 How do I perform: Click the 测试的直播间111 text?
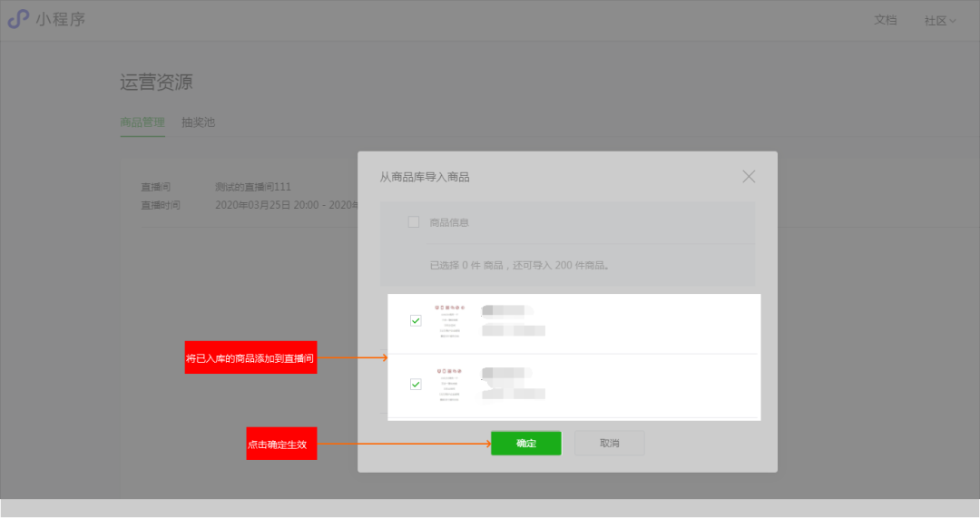point(253,187)
